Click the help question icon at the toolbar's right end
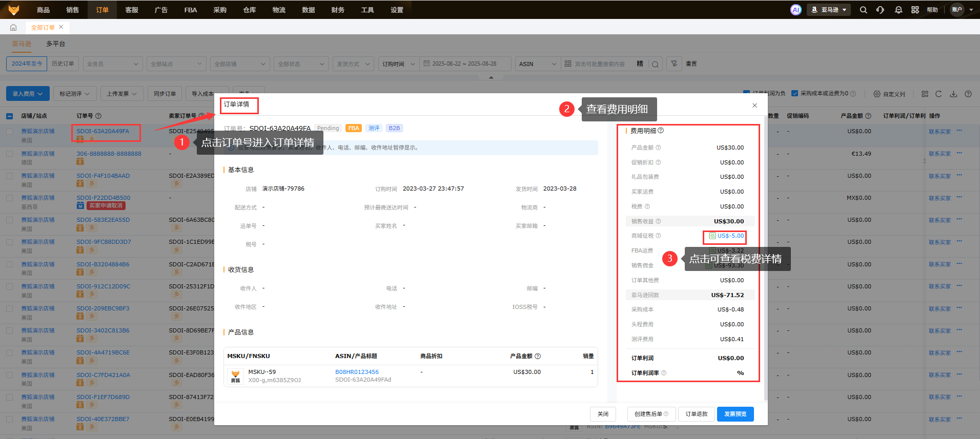980x439 pixels. click(968, 94)
